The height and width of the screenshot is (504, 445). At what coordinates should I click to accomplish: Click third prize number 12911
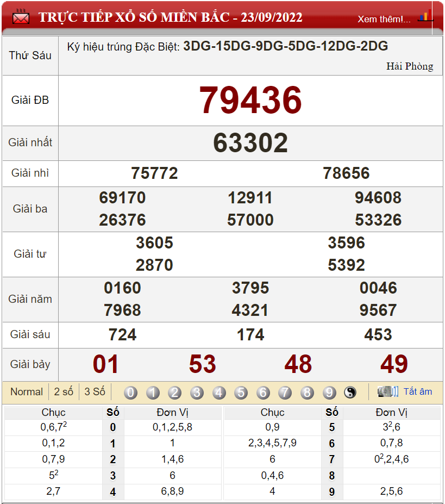pos(250,198)
